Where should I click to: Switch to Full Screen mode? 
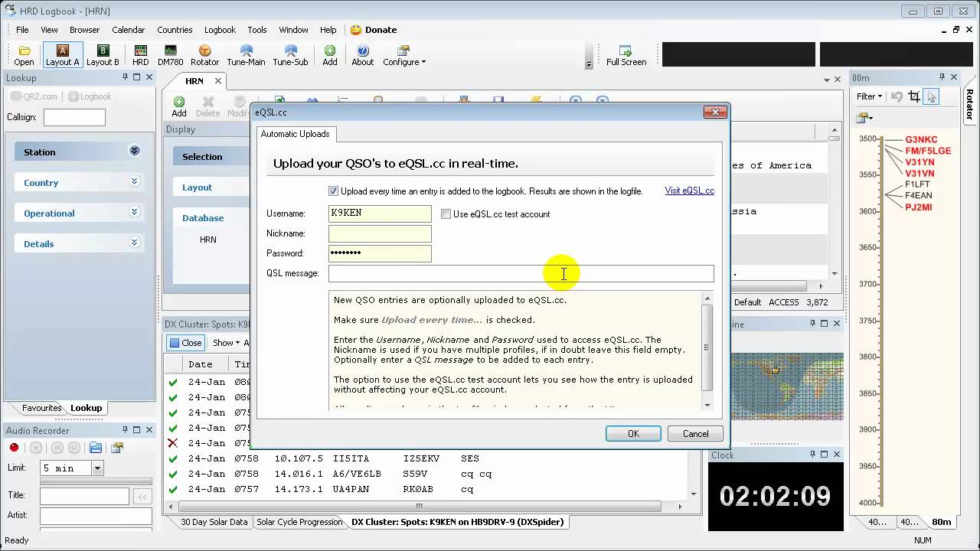tap(626, 55)
